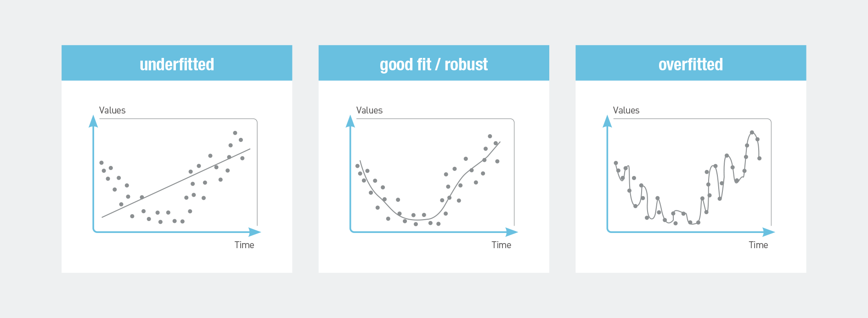Click the Time axis arrowhead in good fit chart
Image resolution: width=868 pixels, height=318 pixels.
click(x=512, y=232)
